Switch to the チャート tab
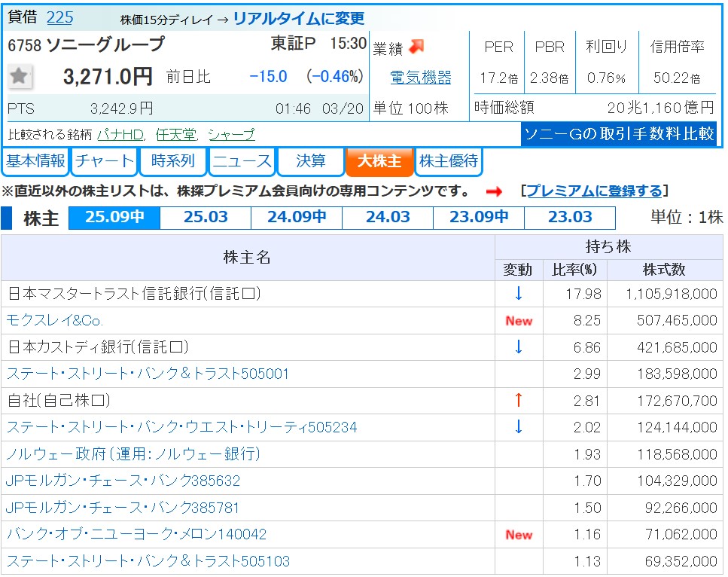This screenshot has height=577, width=728. pyautogui.click(x=105, y=161)
